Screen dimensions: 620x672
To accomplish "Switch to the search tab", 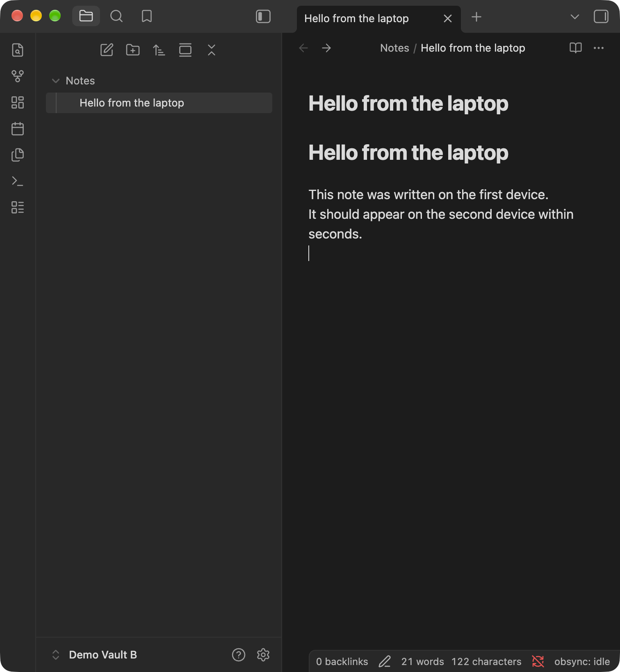I will 116,16.
